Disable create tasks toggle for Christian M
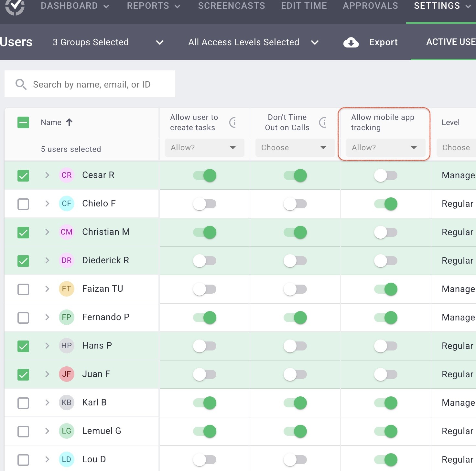Viewport: 476px width, 471px height. pyautogui.click(x=205, y=232)
